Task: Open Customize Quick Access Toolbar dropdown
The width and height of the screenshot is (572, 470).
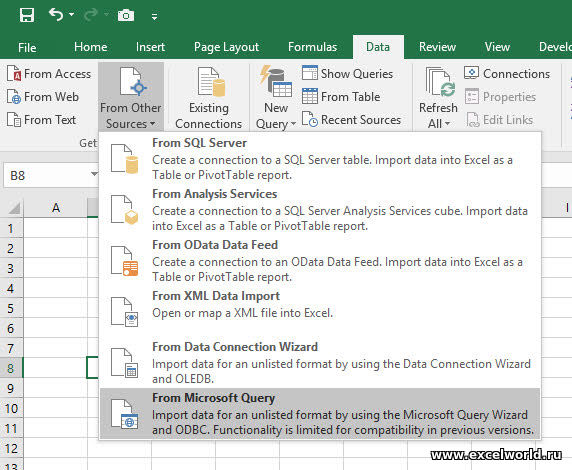Action: [155, 16]
